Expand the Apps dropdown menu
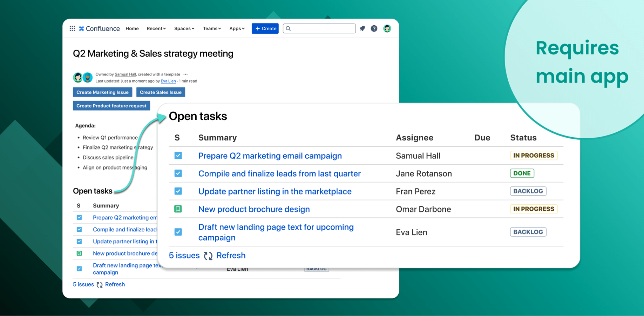 (237, 28)
